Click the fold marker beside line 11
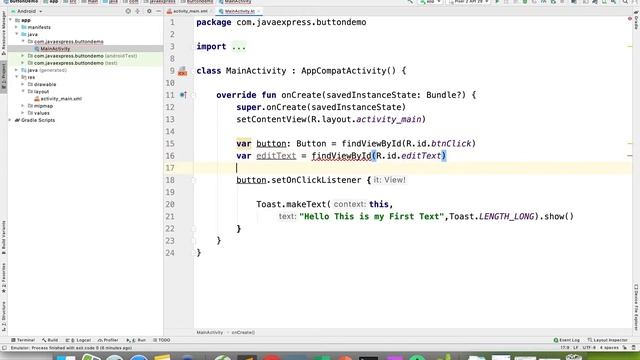Screen dimensions: 640x360 coord(194,95)
